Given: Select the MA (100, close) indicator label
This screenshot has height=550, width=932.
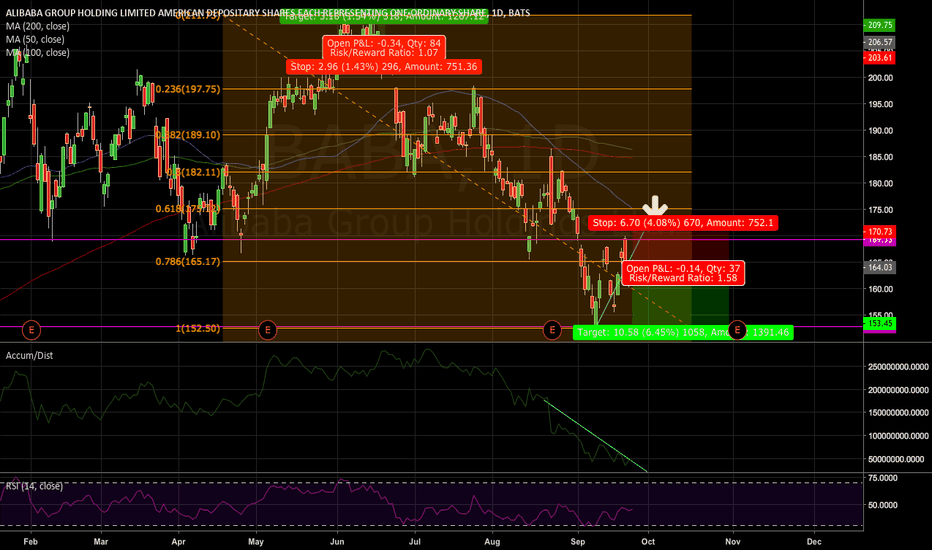Looking at the screenshot, I should tap(37, 52).
